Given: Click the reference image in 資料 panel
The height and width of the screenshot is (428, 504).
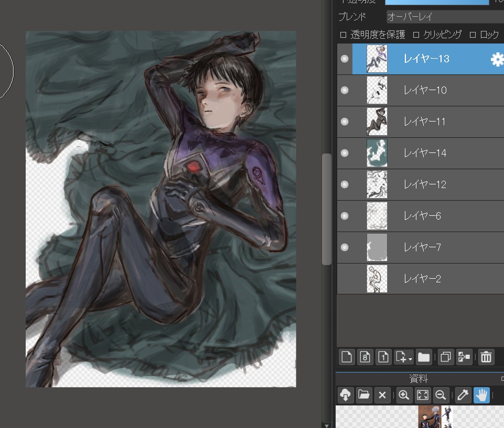Looking at the screenshot, I should pyautogui.click(x=436, y=417).
